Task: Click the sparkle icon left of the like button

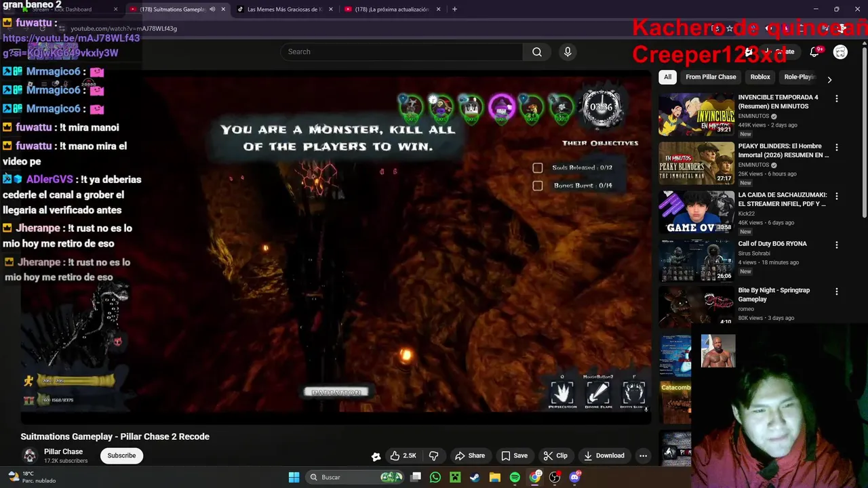Action: pyautogui.click(x=376, y=456)
